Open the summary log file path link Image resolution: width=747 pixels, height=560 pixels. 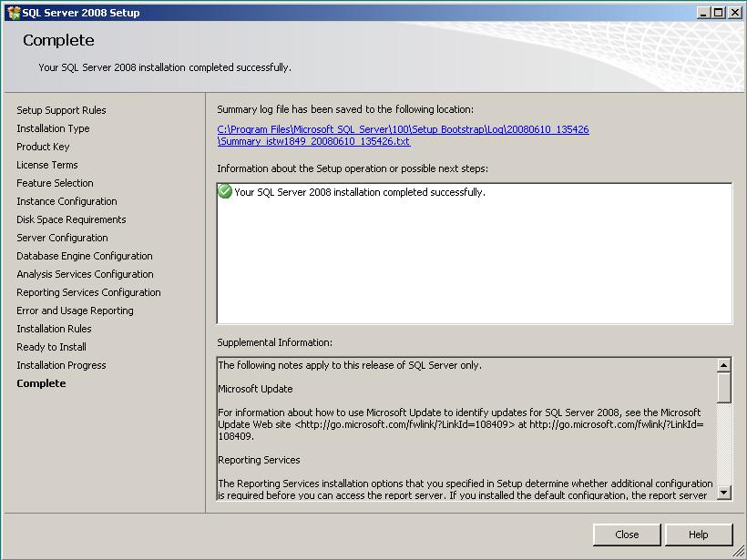click(x=403, y=136)
